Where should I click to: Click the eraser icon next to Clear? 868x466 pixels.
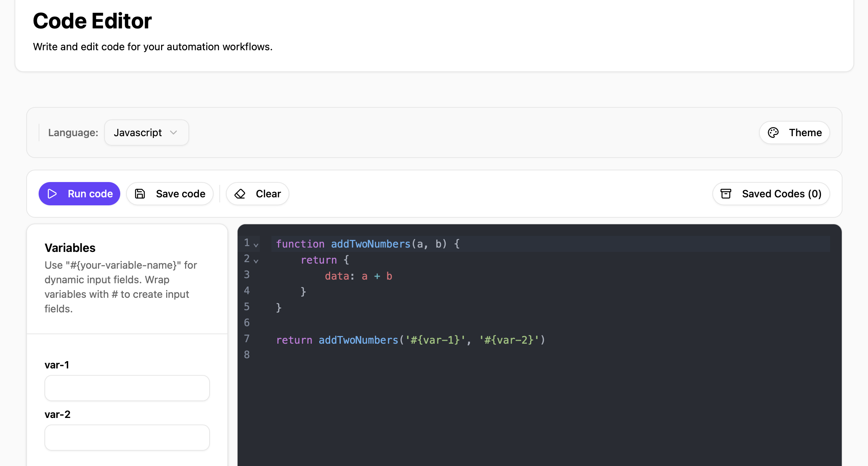[240, 194]
